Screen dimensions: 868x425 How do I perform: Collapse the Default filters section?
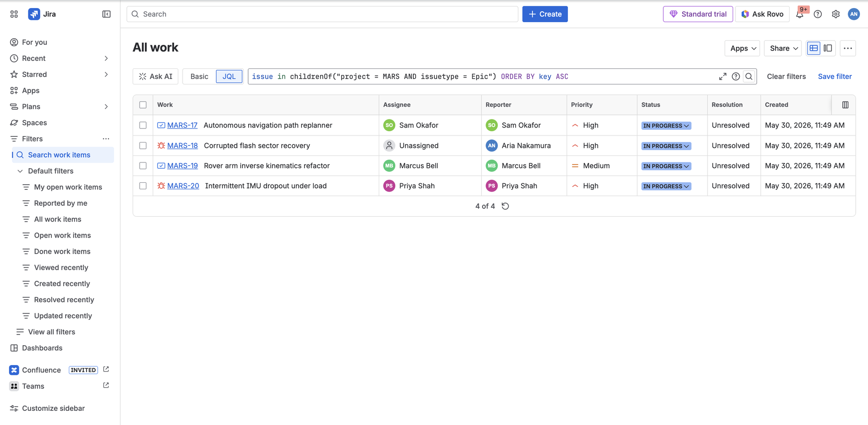tap(20, 171)
